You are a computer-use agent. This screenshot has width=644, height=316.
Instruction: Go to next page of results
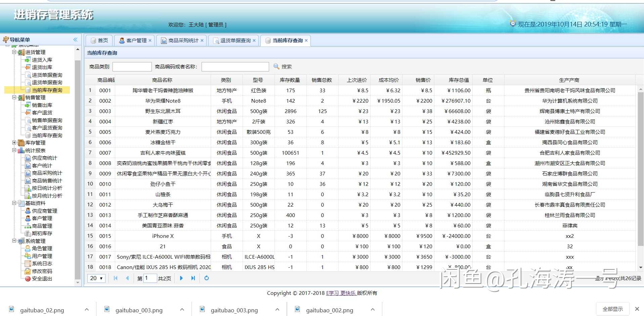tap(181, 278)
